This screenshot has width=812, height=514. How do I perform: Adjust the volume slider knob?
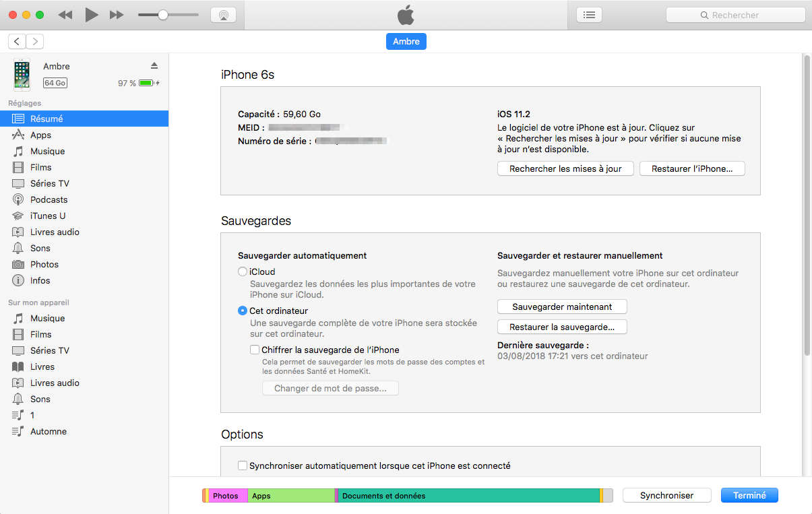(162, 15)
